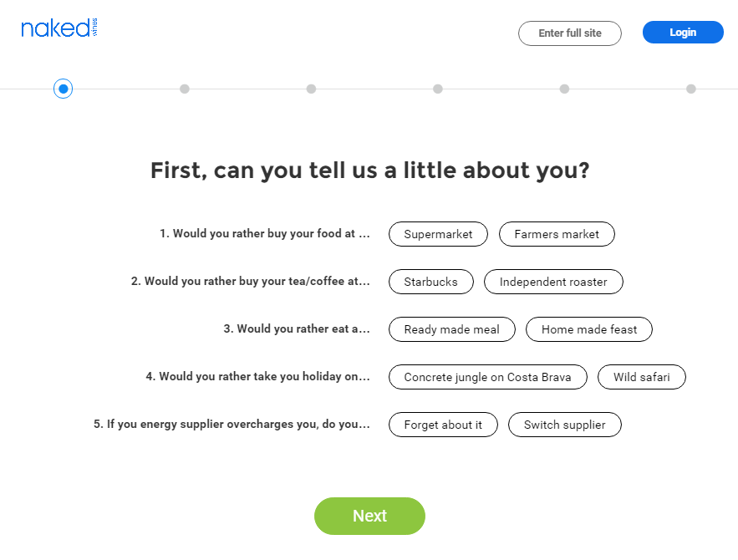Jump to the second progress step dot
This screenshot has height=560, width=738.
[185, 89]
